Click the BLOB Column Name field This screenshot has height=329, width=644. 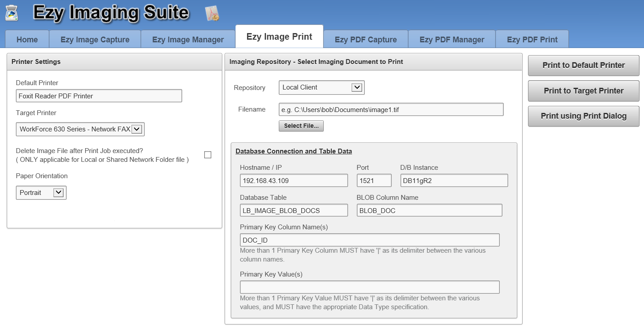tap(429, 210)
